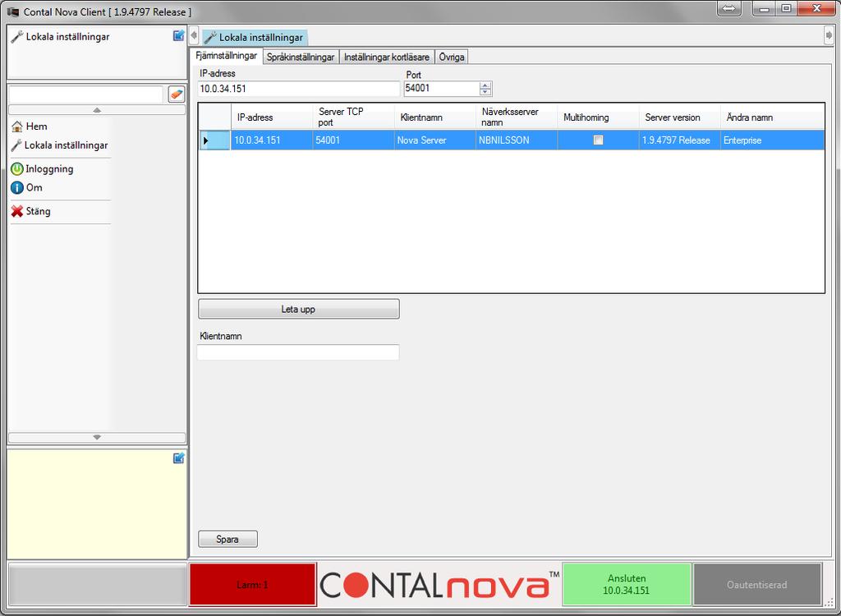The width and height of the screenshot is (841, 616).
Task: Switch to the Övriga tab
Action: 452,57
